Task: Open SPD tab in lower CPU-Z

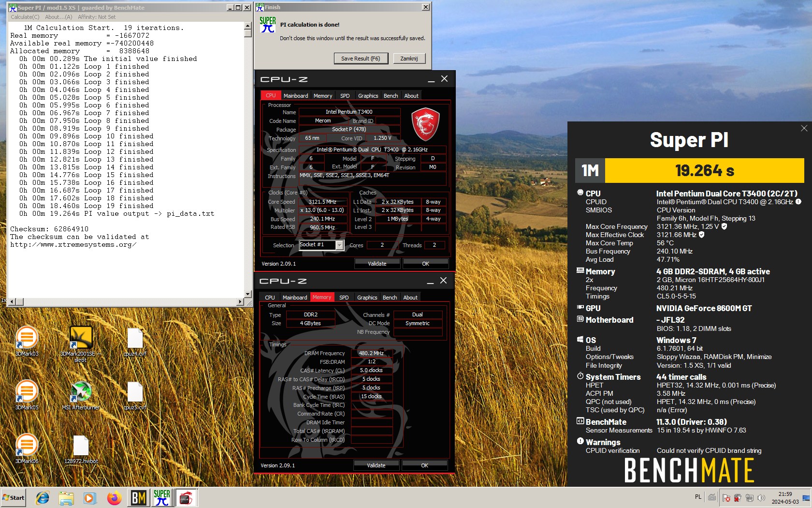Action: click(x=344, y=298)
